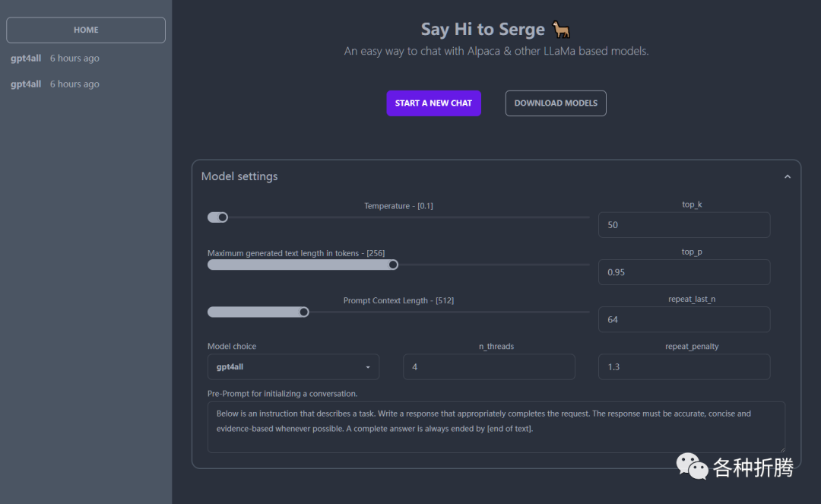Click the repeat_penalty input field
This screenshot has height=504, width=821.
tap(684, 366)
